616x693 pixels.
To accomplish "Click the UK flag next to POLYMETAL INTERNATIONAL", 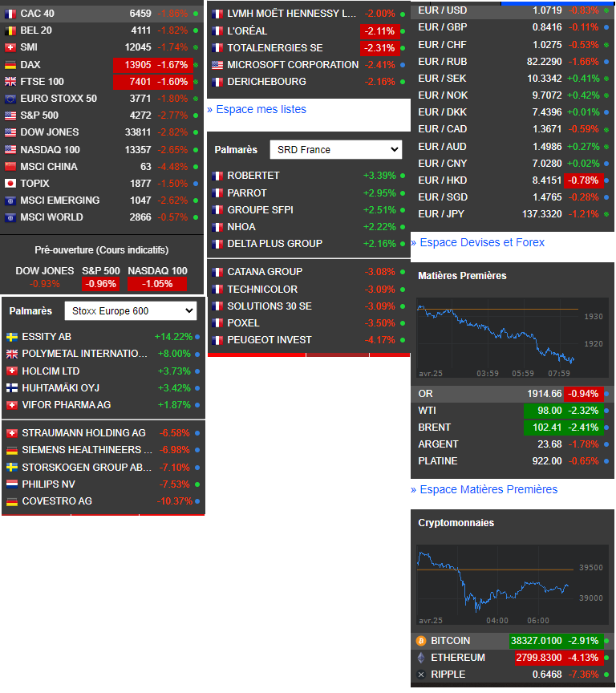I will tap(12, 354).
